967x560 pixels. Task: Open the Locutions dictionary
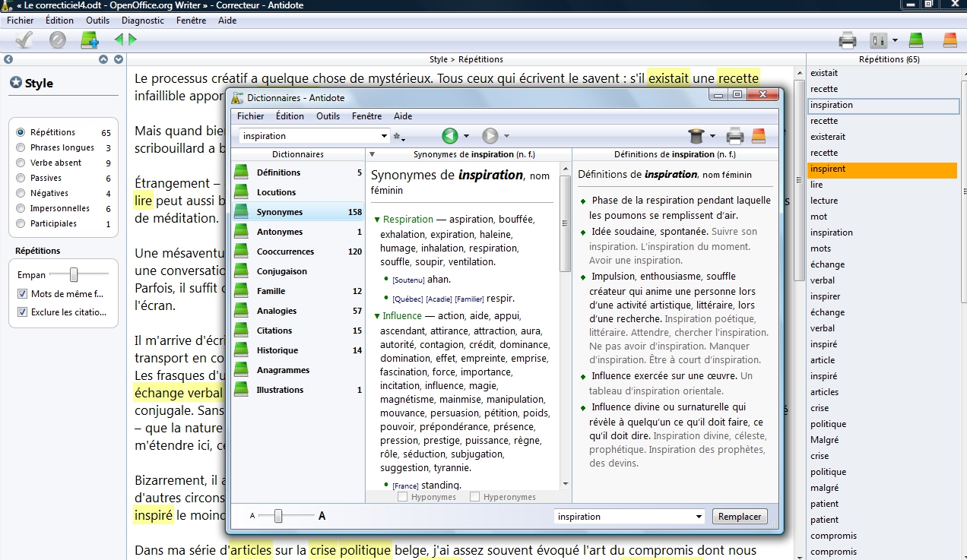(298, 192)
